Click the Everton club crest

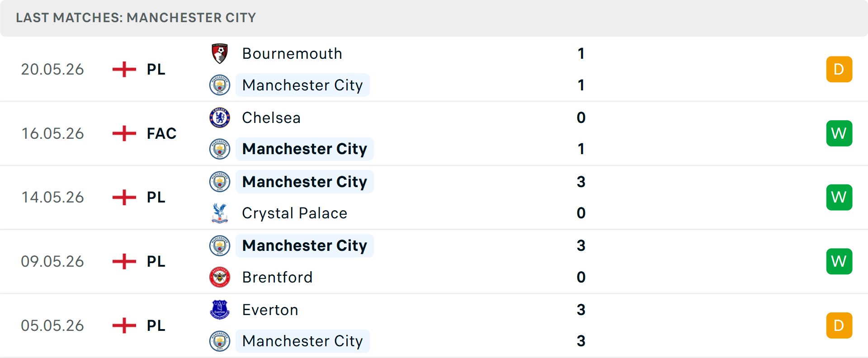[220, 310]
